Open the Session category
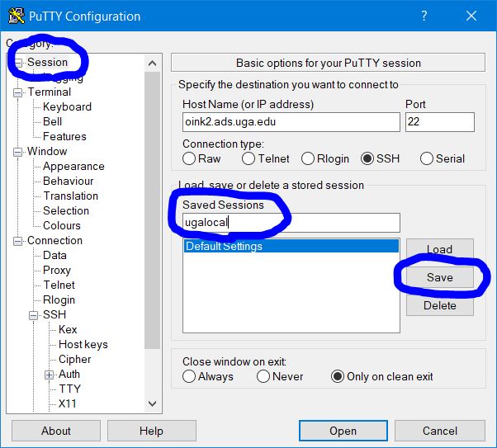This screenshot has width=497, height=448. coord(47,62)
